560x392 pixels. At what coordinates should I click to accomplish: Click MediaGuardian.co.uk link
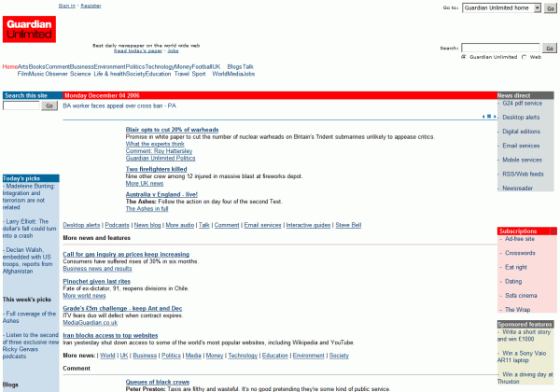[x=90, y=323]
